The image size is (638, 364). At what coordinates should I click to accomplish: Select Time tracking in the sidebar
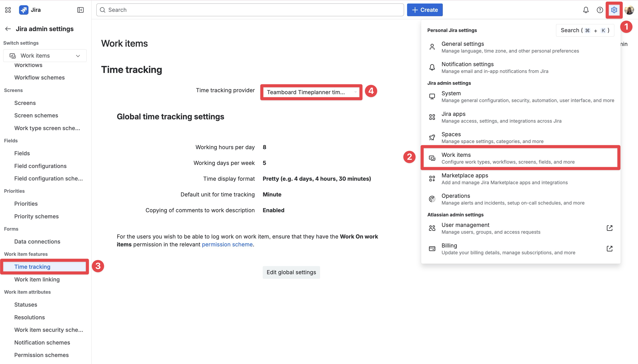point(32,267)
